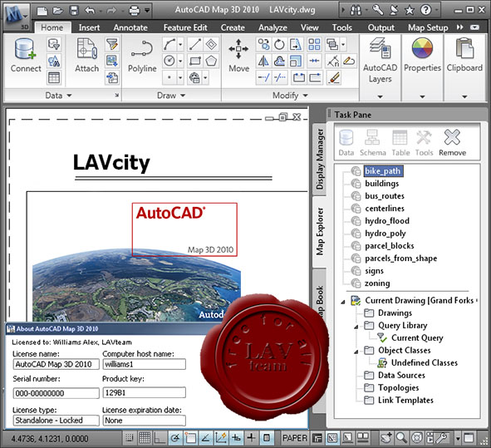Viewport: 491px width, 448px height.
Task: Select the hydro_flood layer
Action: pyautogui.click(x=387, y=221)
